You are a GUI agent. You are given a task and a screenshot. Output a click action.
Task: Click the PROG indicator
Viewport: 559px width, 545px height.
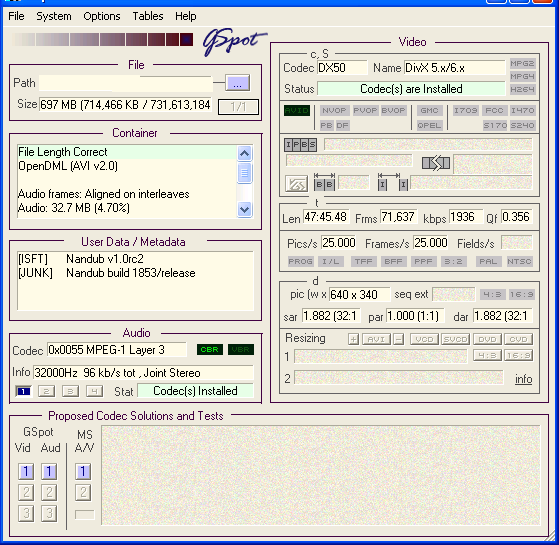(x=300, y=262)
